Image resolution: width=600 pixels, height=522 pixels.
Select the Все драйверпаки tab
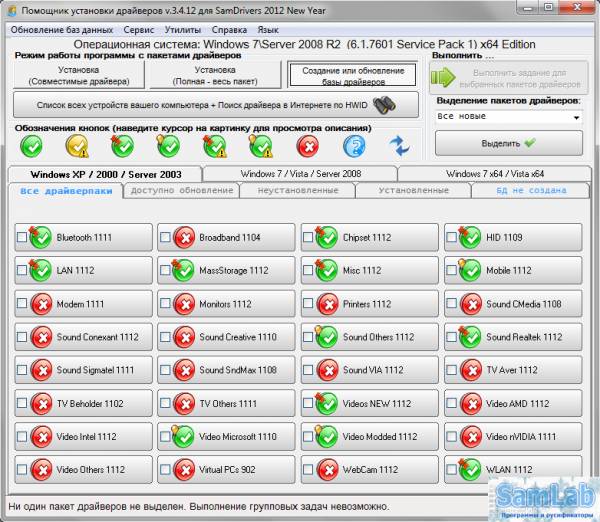[66, 191]
